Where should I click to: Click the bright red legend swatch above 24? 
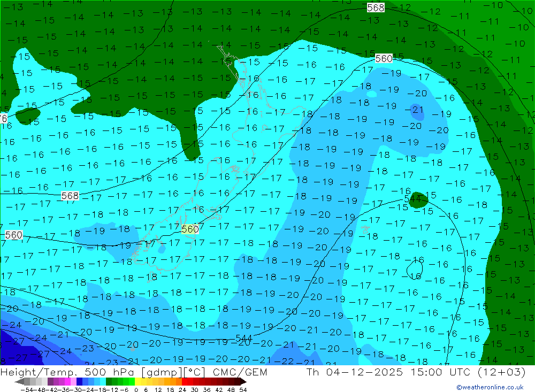tap(185, 381)
